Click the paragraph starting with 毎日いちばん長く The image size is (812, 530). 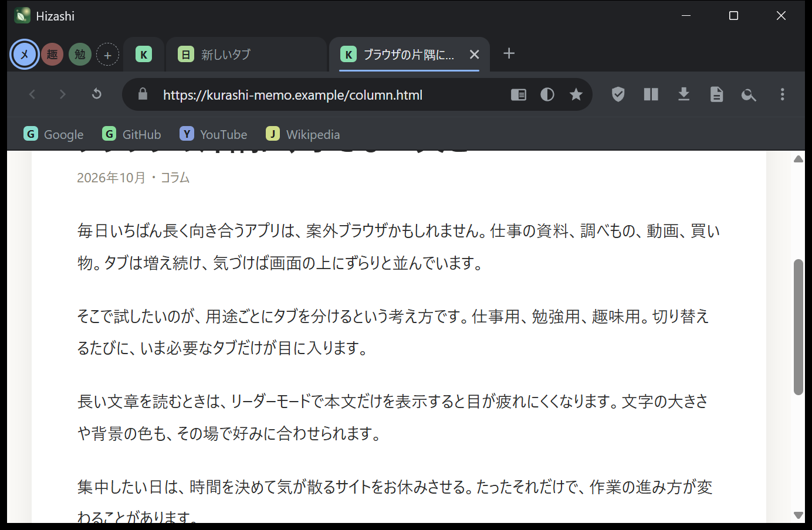399,247
